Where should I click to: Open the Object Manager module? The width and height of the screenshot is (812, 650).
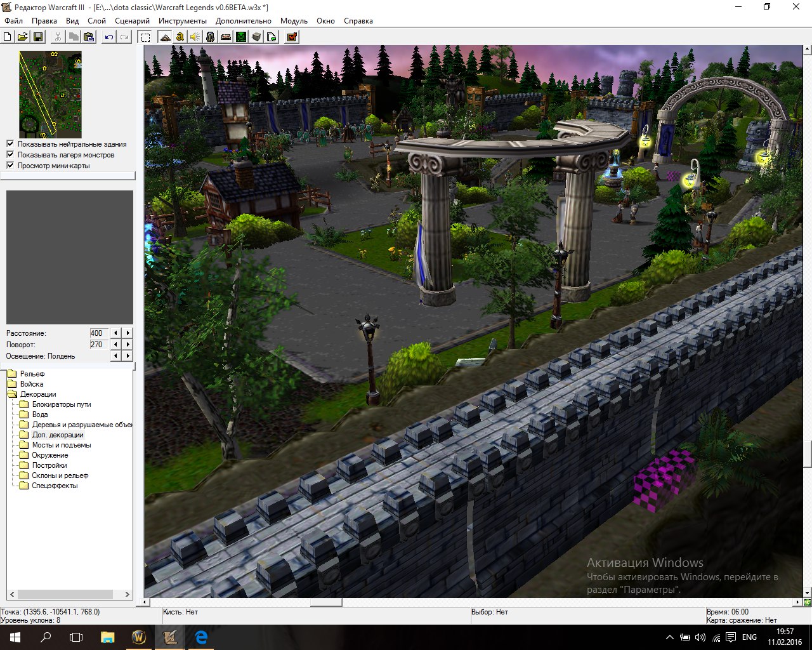tap(256, 37)
